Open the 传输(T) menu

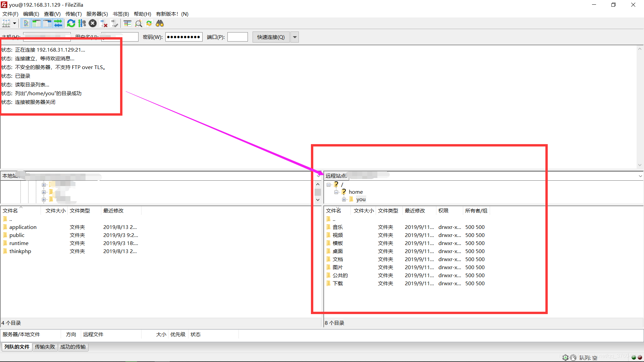(x=73, y=14)
